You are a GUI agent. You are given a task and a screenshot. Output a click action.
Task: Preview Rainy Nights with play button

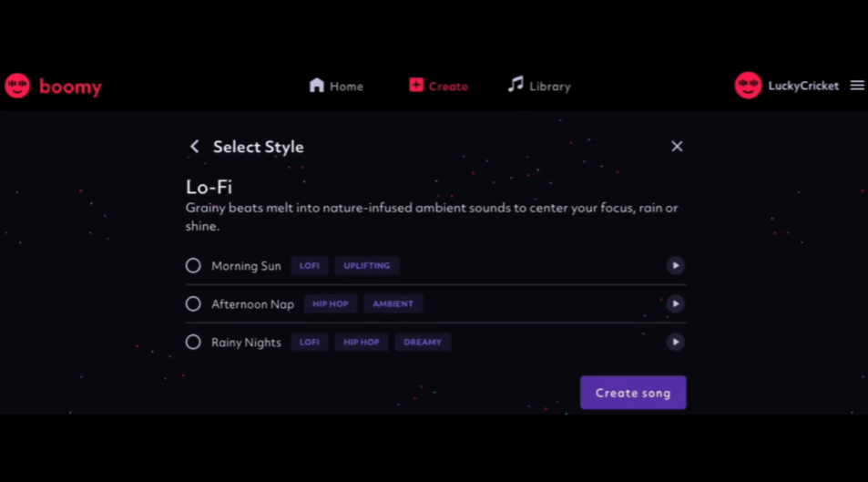coord(675,343)
